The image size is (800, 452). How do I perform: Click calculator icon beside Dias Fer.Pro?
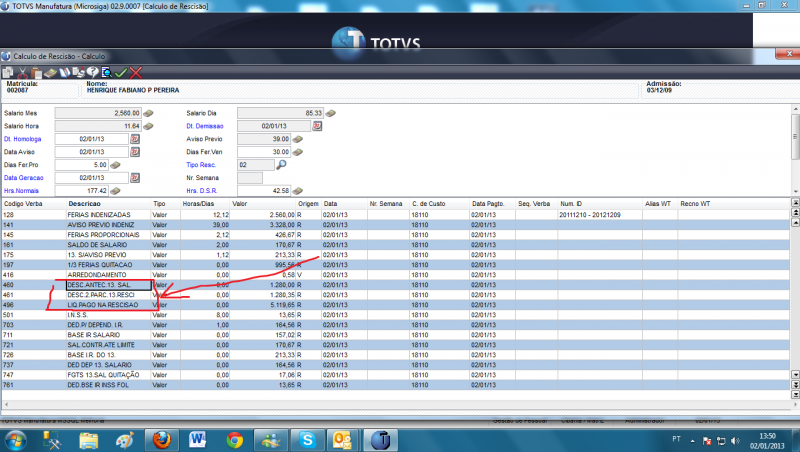(x=115, y=165)
